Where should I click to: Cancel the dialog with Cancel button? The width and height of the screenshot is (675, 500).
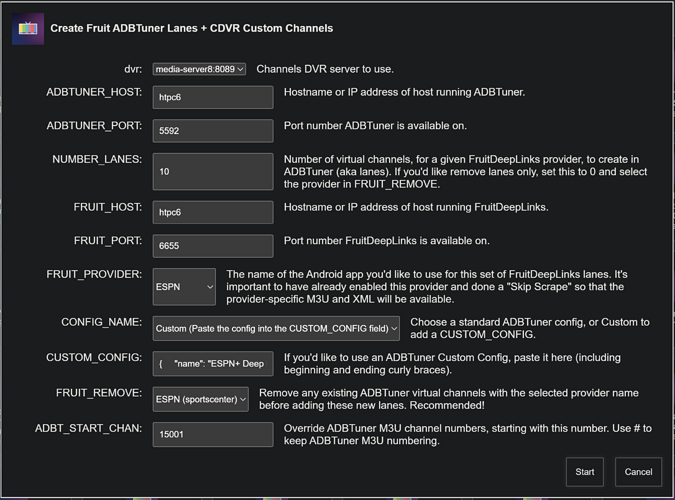tap(638, 472)
